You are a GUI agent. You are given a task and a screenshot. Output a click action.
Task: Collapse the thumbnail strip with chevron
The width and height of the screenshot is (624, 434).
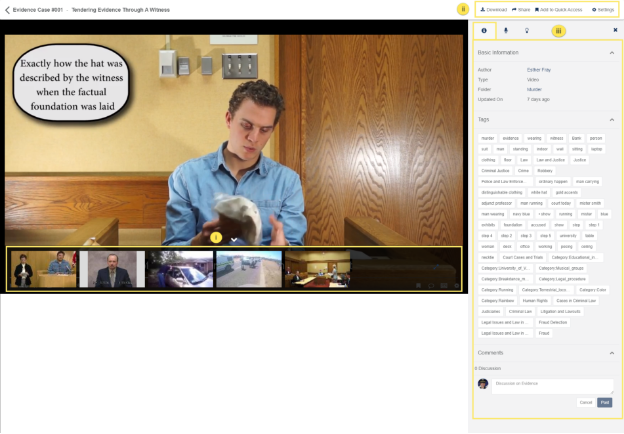tap(233, 240)
